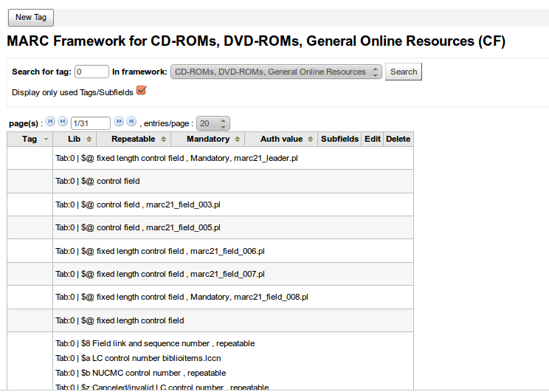Click the page number input box

tap(89, 123)
